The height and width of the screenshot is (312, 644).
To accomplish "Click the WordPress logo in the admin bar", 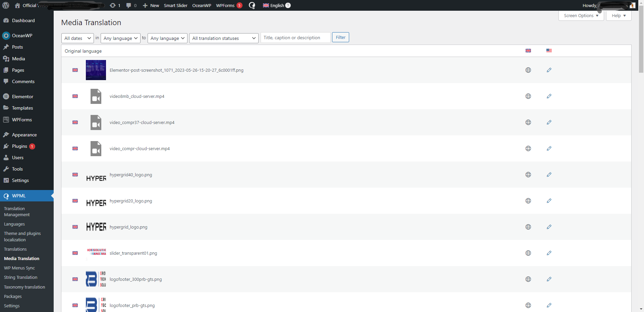I will [x=6, y=5].
